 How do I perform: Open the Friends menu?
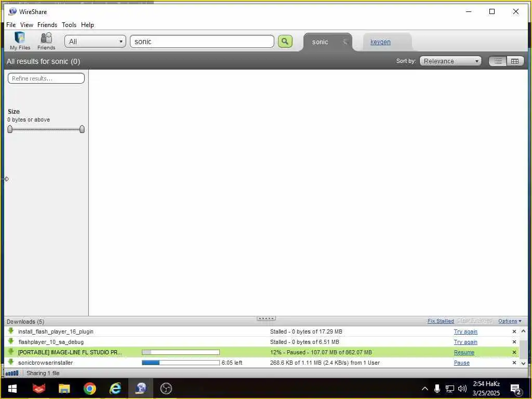pyautogui.click(x=47, y=25)
